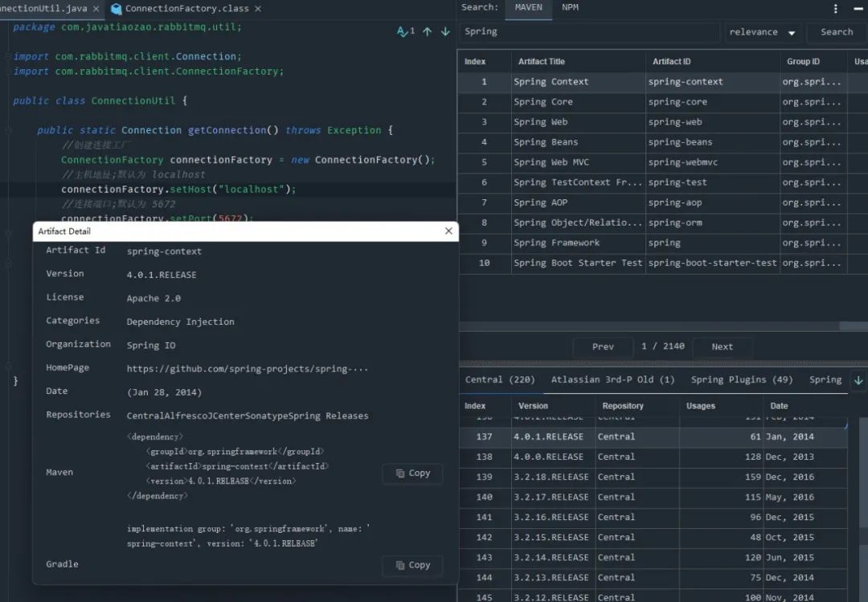Close the ConnectionFactory.class tab
Screen dimensions: 868x602
coord(258,9)
